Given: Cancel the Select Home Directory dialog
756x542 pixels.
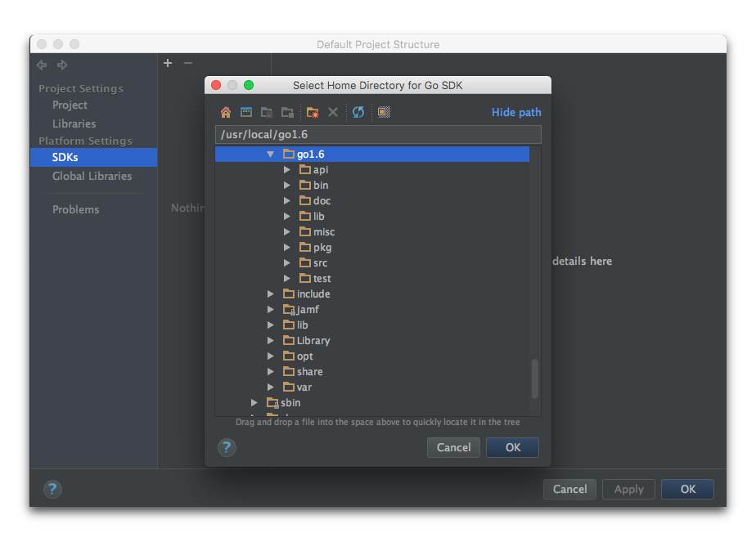Looking at the screenshot, I should tap(453, 447).
